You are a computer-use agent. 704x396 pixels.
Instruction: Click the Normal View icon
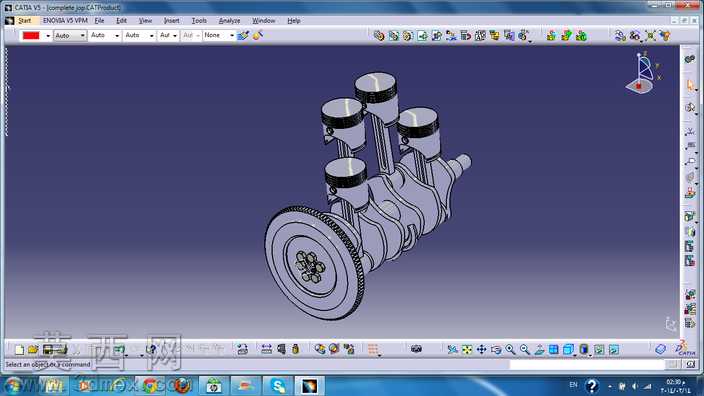pos(539,349)
